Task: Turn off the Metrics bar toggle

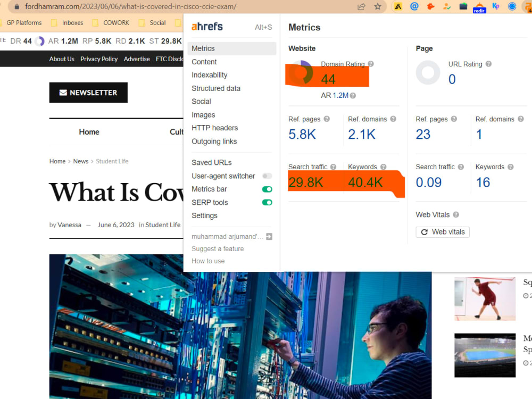Action: (267, 189)
